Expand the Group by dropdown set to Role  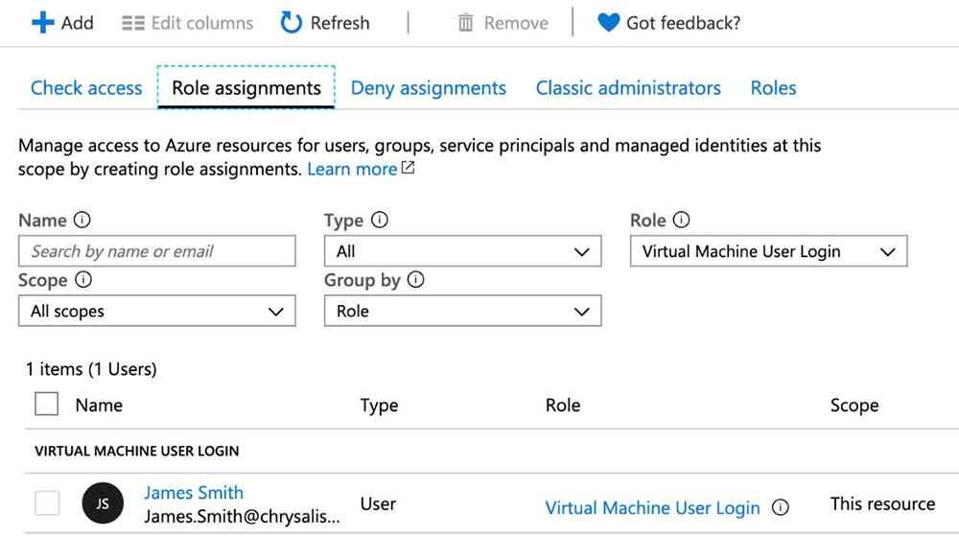click(x=462, y=312)
